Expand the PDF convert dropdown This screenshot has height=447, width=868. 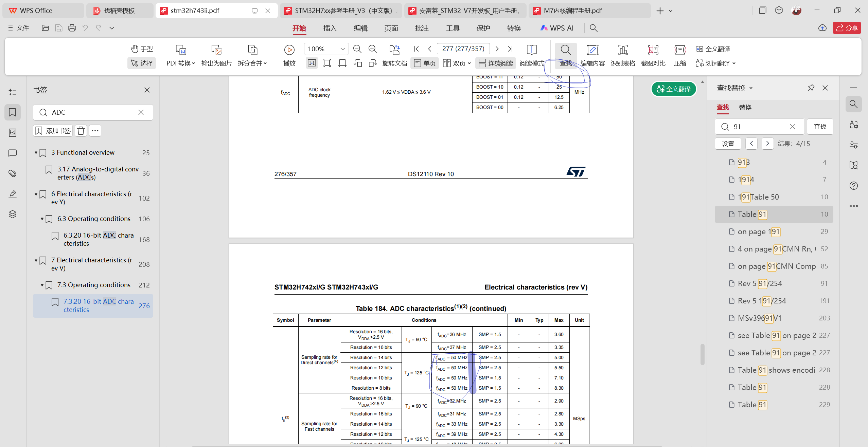[x=181, y=63]
